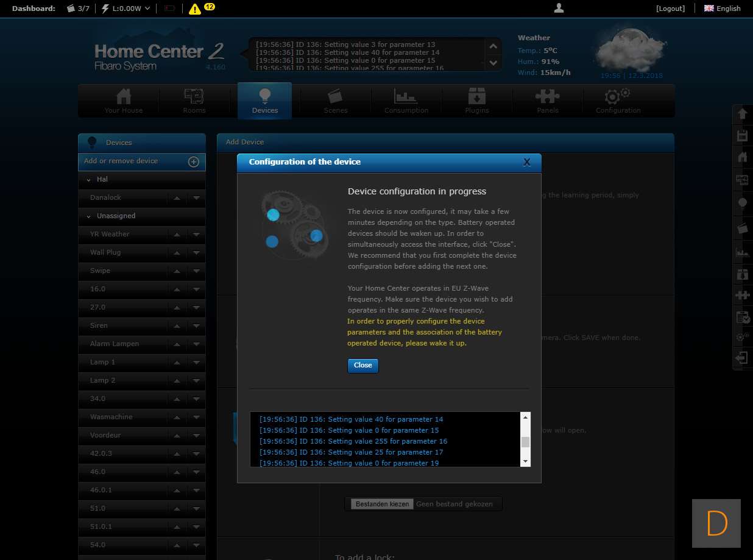753x560 pixels.
Task: Open the user profile icon in top bar
Action: pos(559,8)
